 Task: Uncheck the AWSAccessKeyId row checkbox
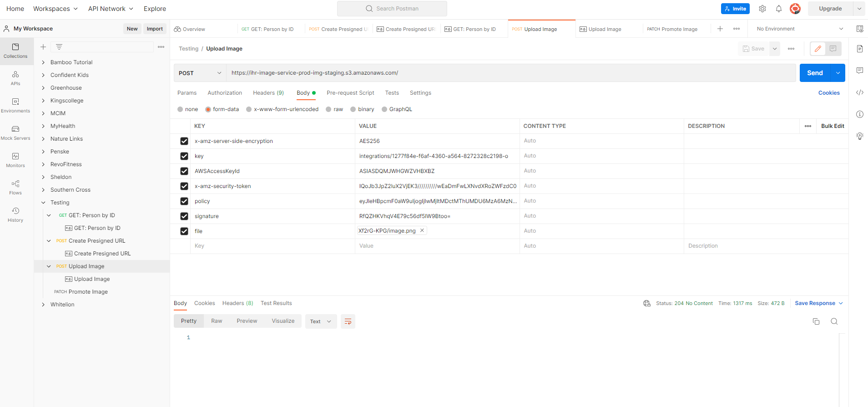[x=184, y=171]
